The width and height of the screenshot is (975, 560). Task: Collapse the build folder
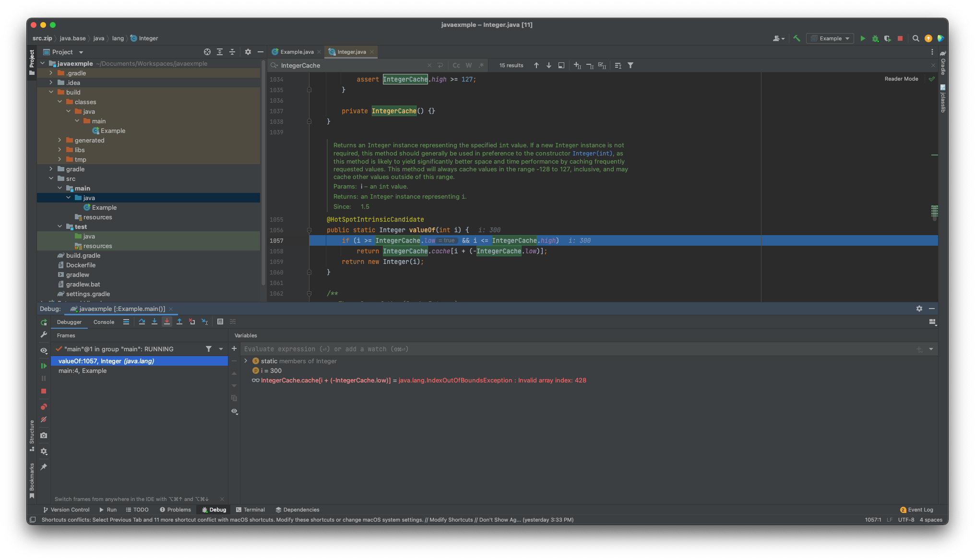(51, 92)
